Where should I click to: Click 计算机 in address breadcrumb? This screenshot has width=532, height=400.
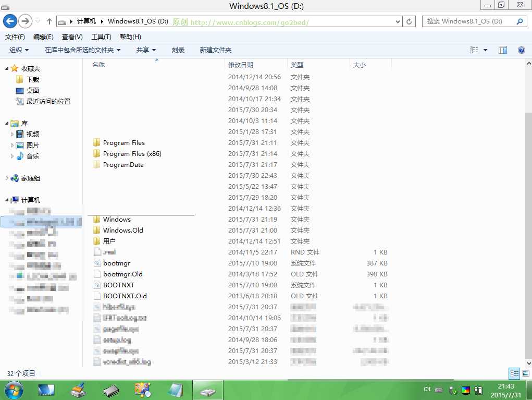click(x=86, y=21)
